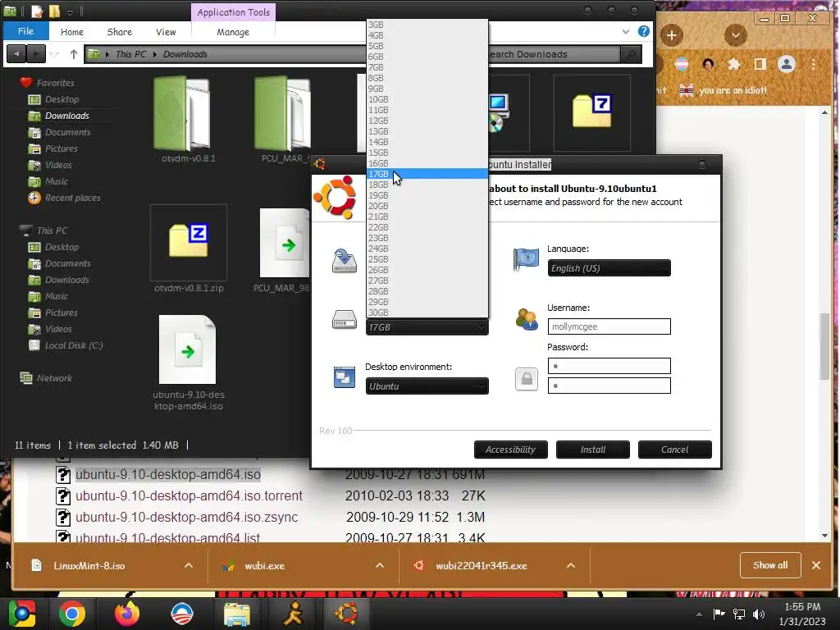
Task: Open AIM running man taskbar icon
Action: pos(293,614)
